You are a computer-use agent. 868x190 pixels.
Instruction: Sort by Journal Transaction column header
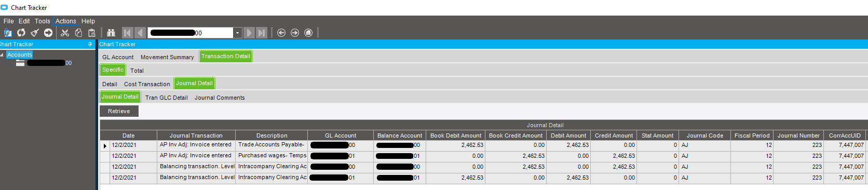196,135
